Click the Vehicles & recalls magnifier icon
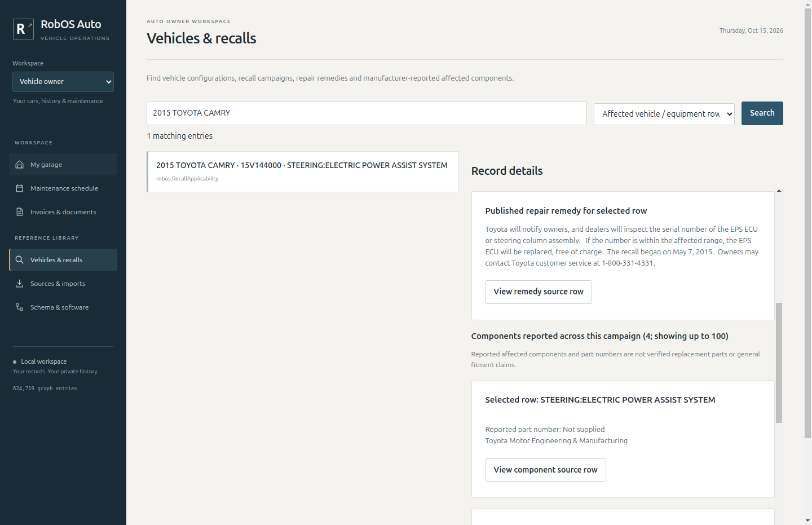This screenshot has height=525, width=812. click(19, 260)
